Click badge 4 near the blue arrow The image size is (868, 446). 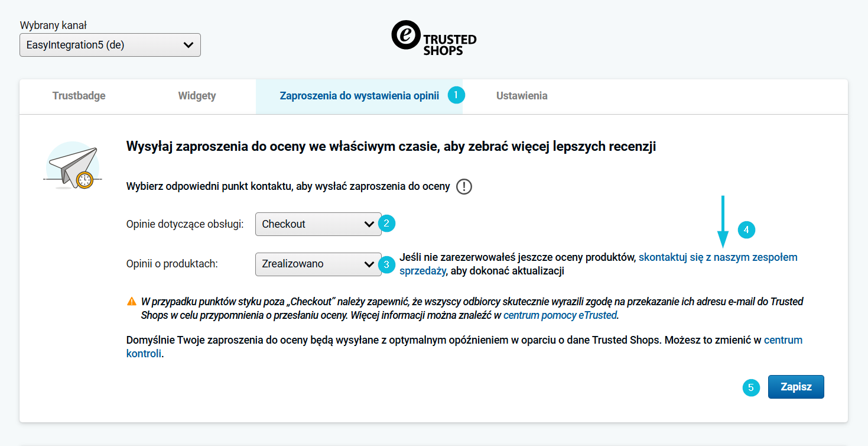click(747, 230)
